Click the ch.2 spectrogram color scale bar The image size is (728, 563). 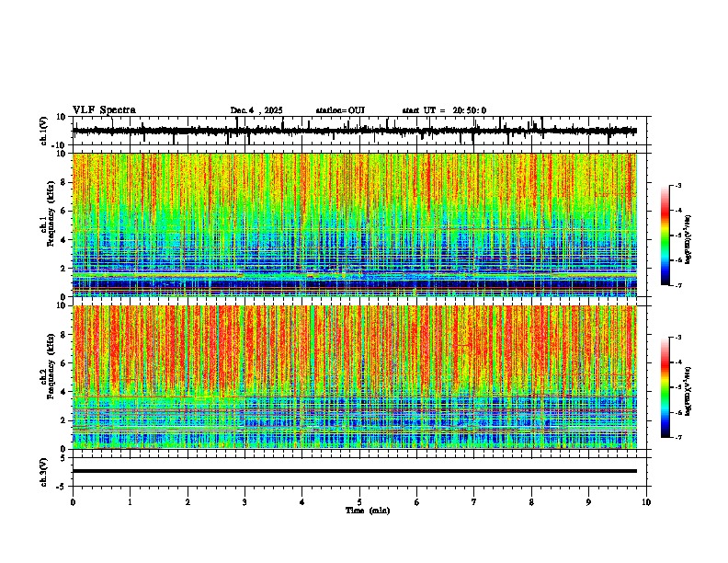pyautogui.click(x=665, y=387)
